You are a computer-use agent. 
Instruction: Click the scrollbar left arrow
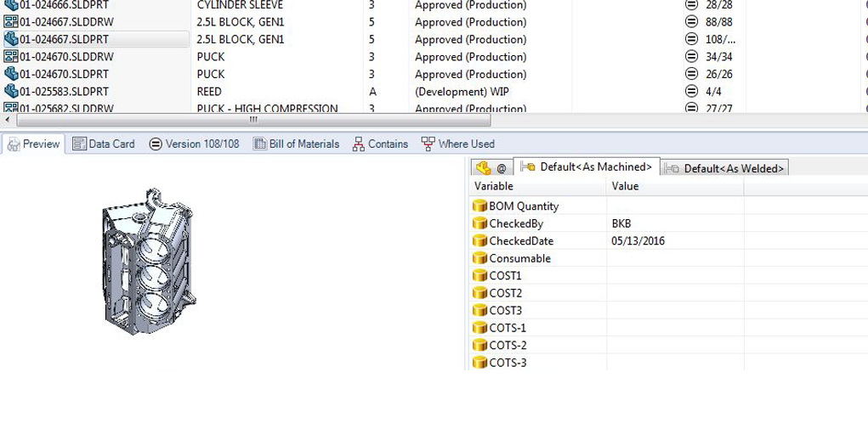(x=7, y=120)
